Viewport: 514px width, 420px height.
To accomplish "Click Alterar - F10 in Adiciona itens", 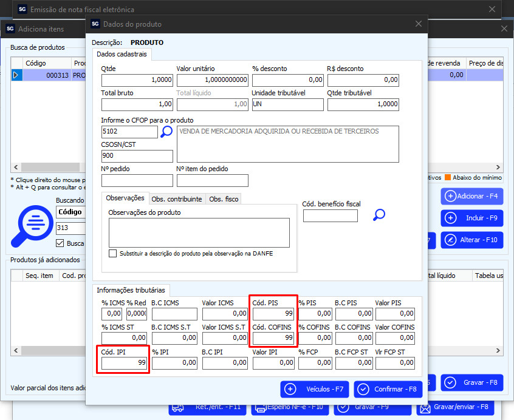I will point(472,240).
